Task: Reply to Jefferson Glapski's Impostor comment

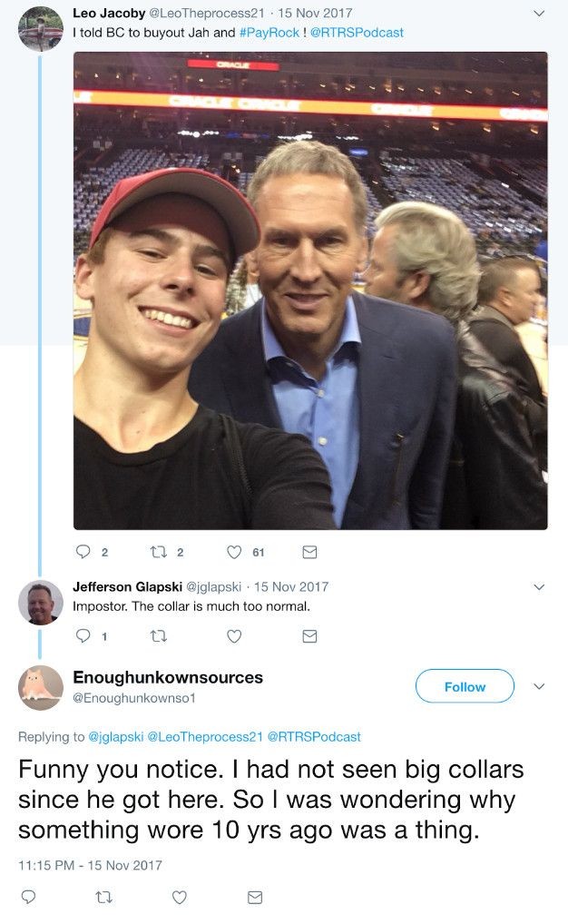Action: (x=83, y=636)
